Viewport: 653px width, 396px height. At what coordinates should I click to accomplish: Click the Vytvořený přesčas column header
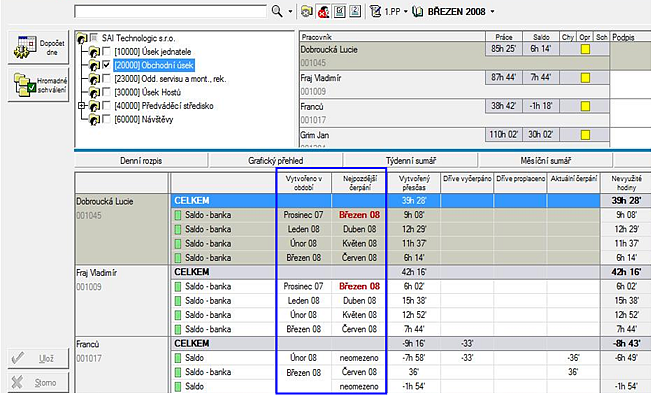click(x=414, y=183)
